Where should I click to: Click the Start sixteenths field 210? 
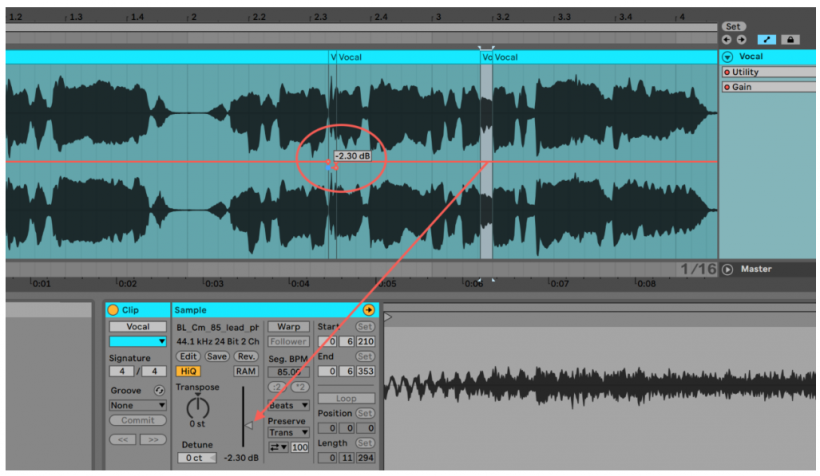click(365, 342)
